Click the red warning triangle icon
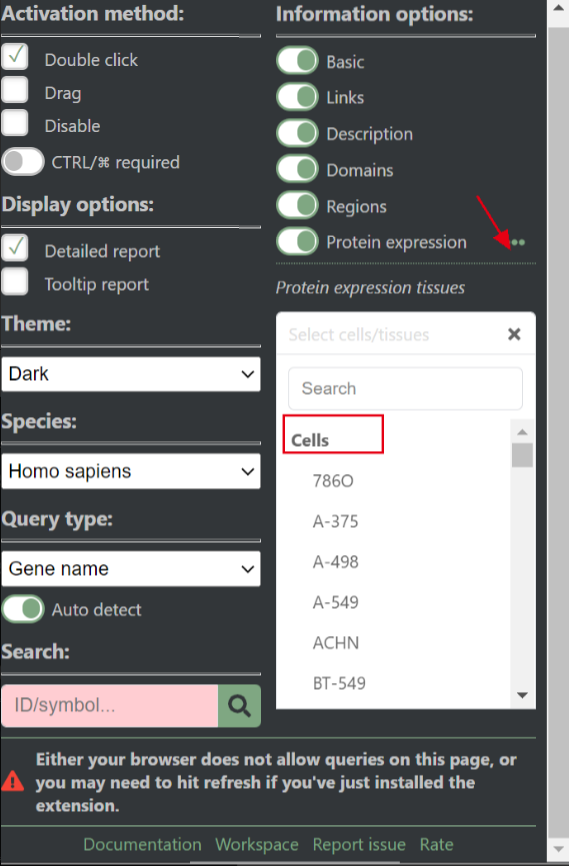This screenshot has height=866, width=569. pos(13,781)
